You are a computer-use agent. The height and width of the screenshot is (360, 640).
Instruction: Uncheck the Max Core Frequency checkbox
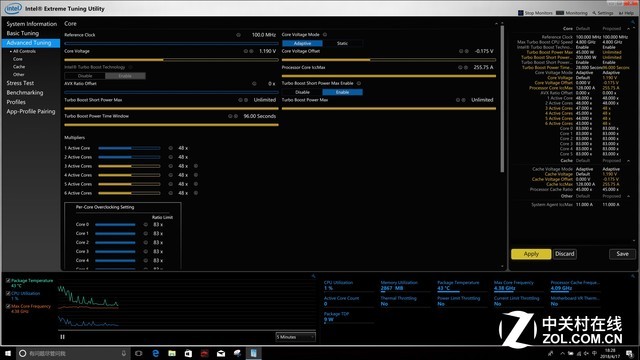[x=8, y=306]
